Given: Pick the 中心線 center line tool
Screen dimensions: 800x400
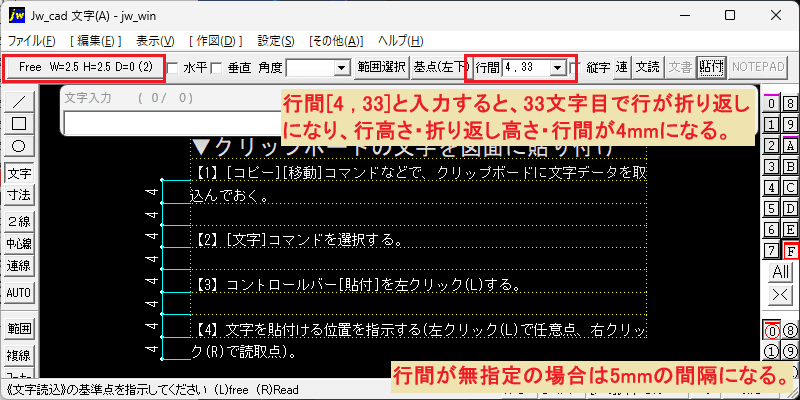Looking at the screenshot, I should pos(19,244).
